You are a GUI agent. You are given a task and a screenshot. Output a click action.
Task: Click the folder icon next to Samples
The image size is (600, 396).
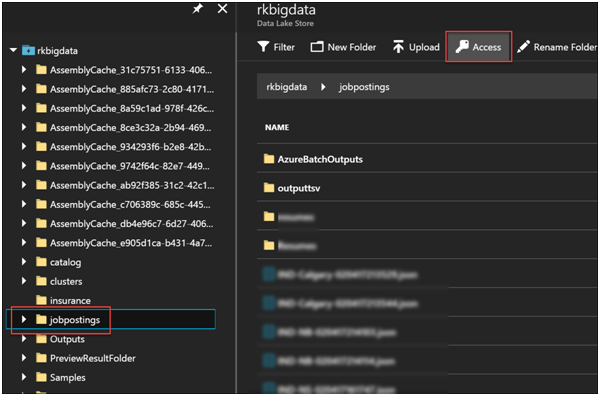(41, 377)
